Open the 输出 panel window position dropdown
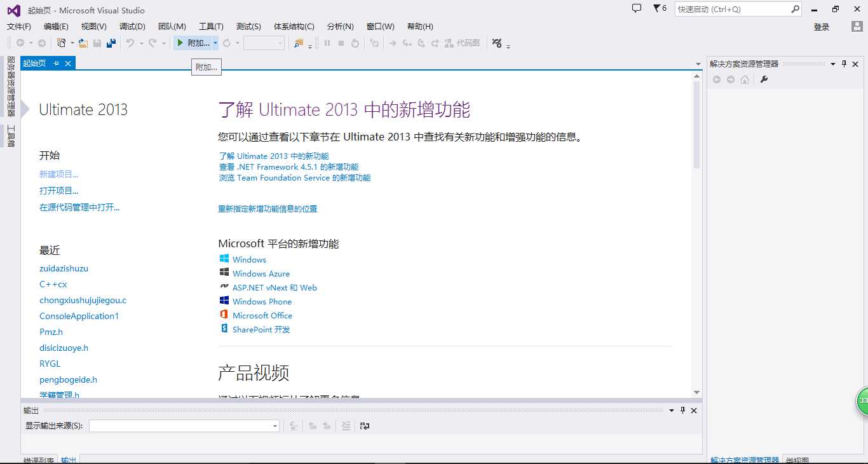The image size is (868, 464). [x=672, y=410]
